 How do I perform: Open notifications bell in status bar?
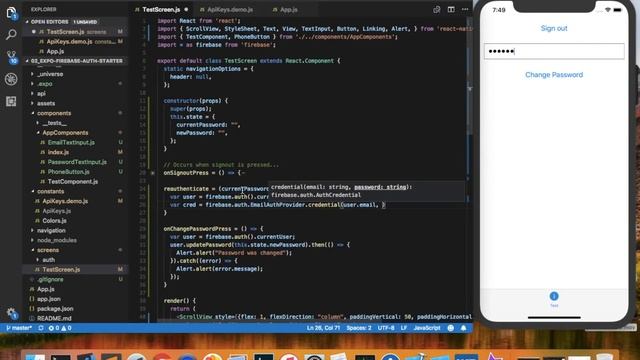point(464,328)
